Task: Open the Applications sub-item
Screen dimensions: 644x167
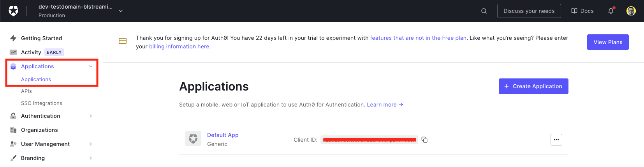Action: tap(36, 79)
